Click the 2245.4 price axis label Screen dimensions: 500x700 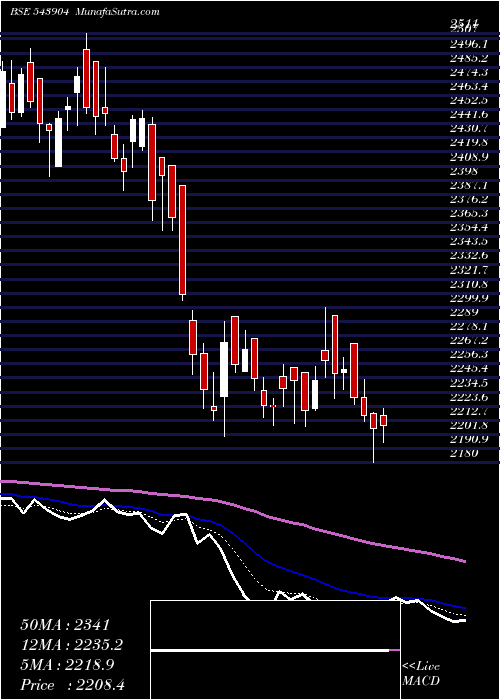tap(469, 369)
